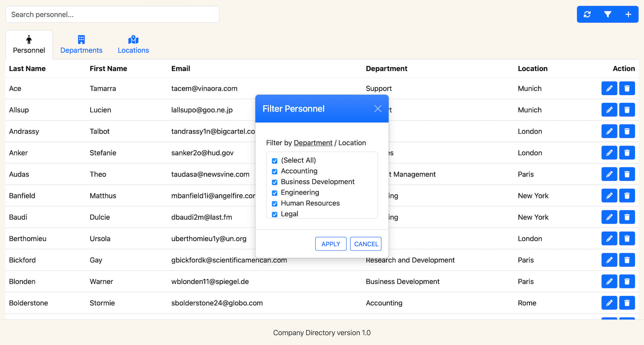Toggle Human Resources checkbox
The width and height of the screenshot is (644, 345).
click(x=275, y=204)
